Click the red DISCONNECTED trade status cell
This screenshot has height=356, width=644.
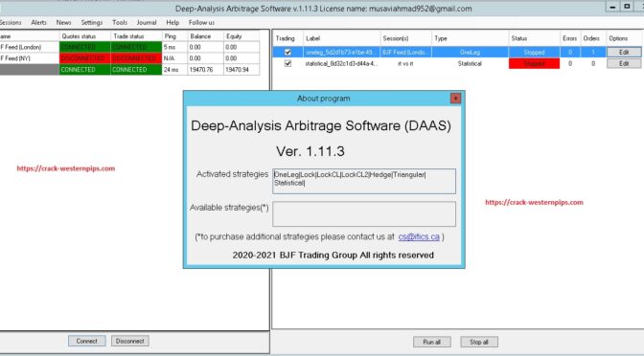tap(136, 58)
